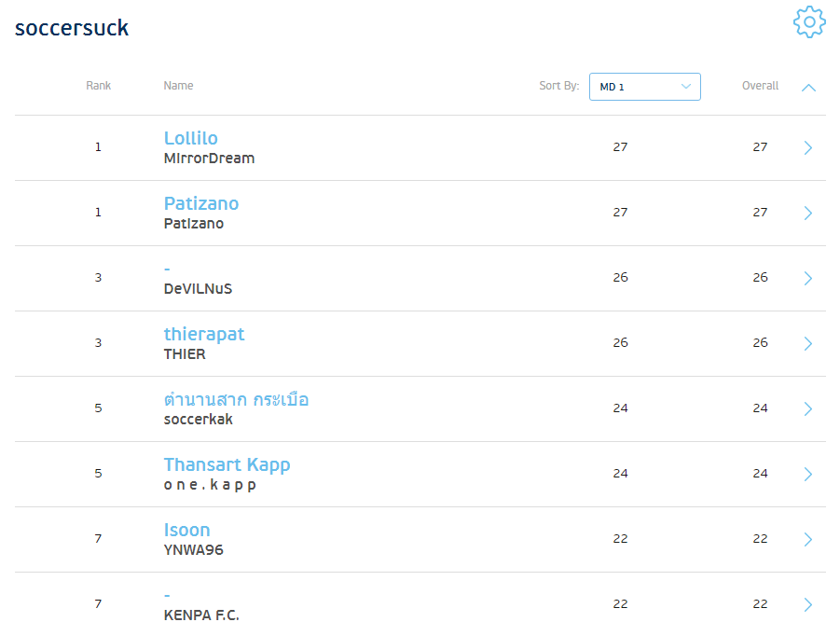Open Lollilo manager link
840x636 pixels.
coord(190,138)
